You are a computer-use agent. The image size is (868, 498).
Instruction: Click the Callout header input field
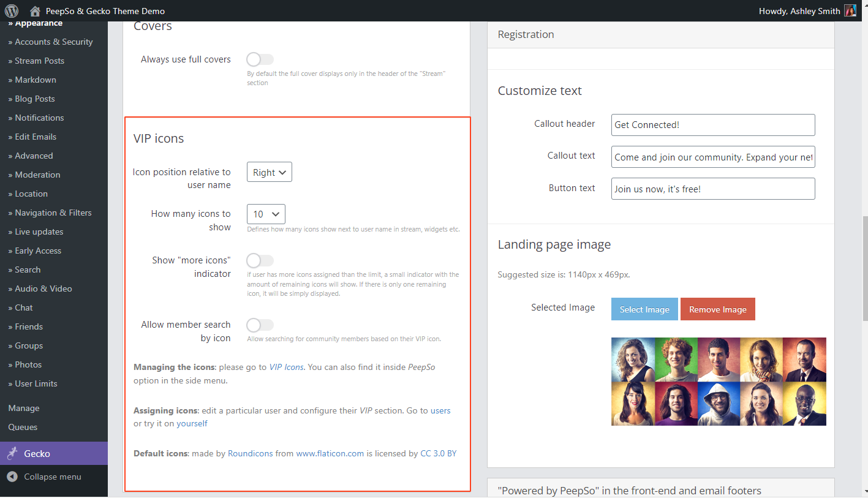click(x=713, y=125)
